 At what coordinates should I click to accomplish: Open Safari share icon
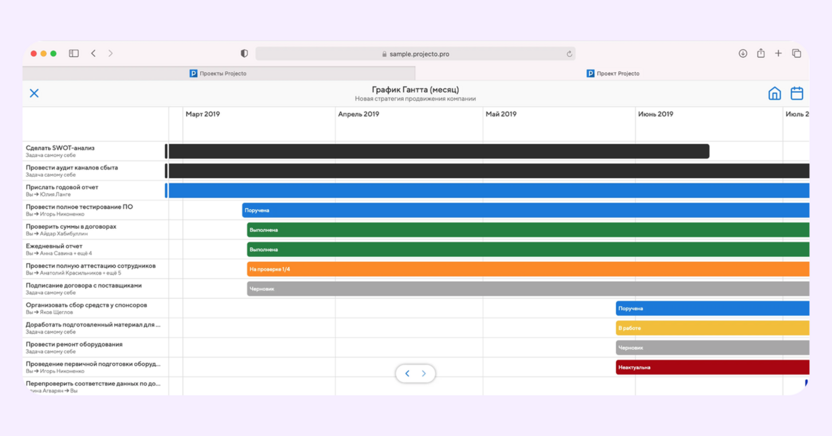coord(761,53)
